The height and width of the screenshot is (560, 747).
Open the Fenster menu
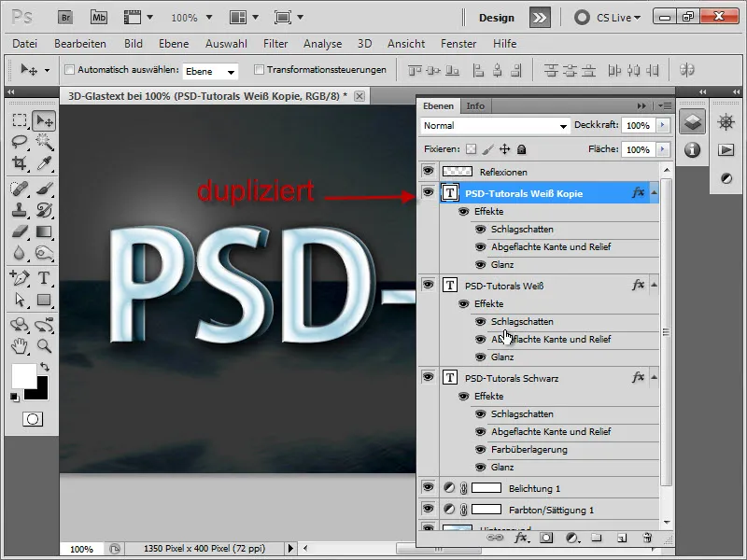click(x=458, y=44)
